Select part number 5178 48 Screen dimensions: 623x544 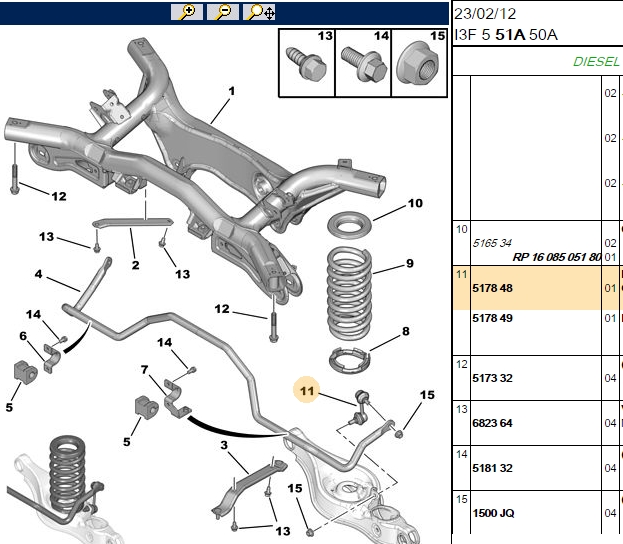click(492, 288)
